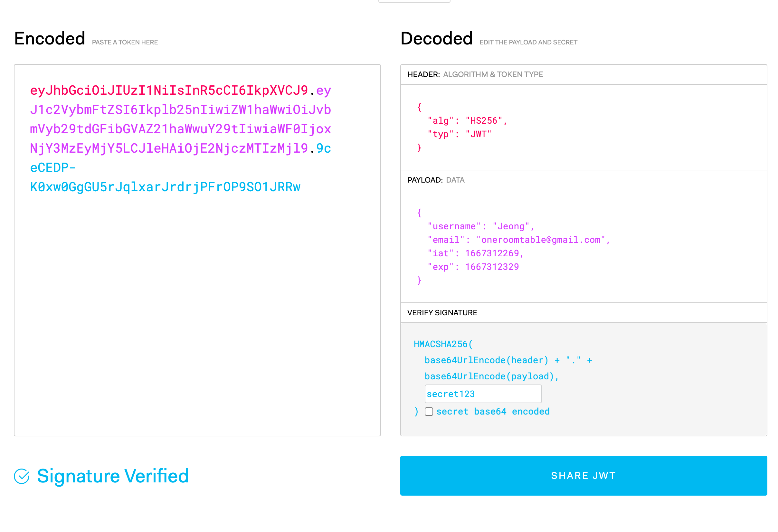Click the HEADER: Algorithm & Token Type label

click(475, 74)
